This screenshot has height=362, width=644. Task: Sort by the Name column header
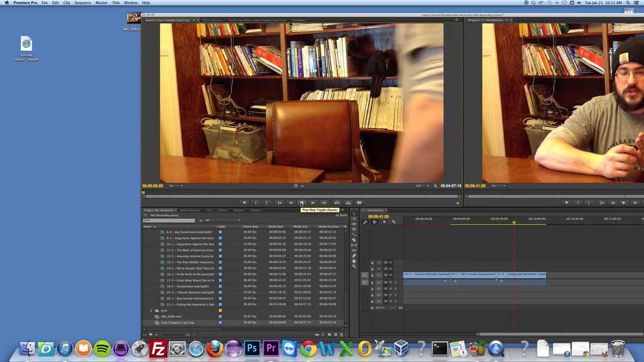point(148,227)
